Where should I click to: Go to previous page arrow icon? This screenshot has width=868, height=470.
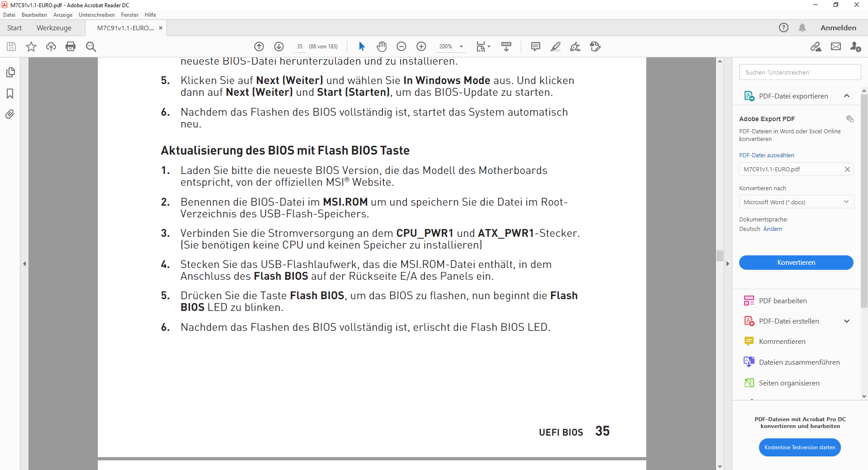click(259, 47)
